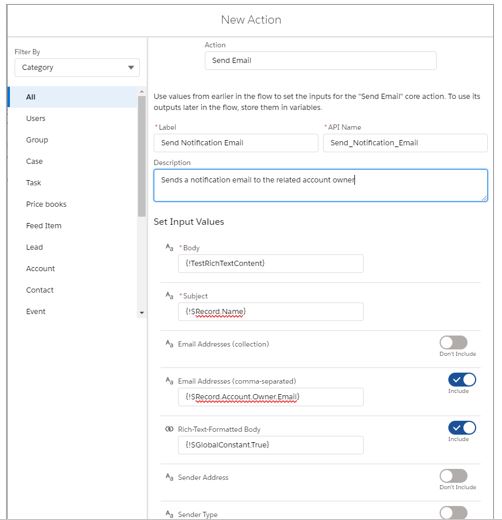Click the API Name field
502x520 pixels.
coord(405,143)
